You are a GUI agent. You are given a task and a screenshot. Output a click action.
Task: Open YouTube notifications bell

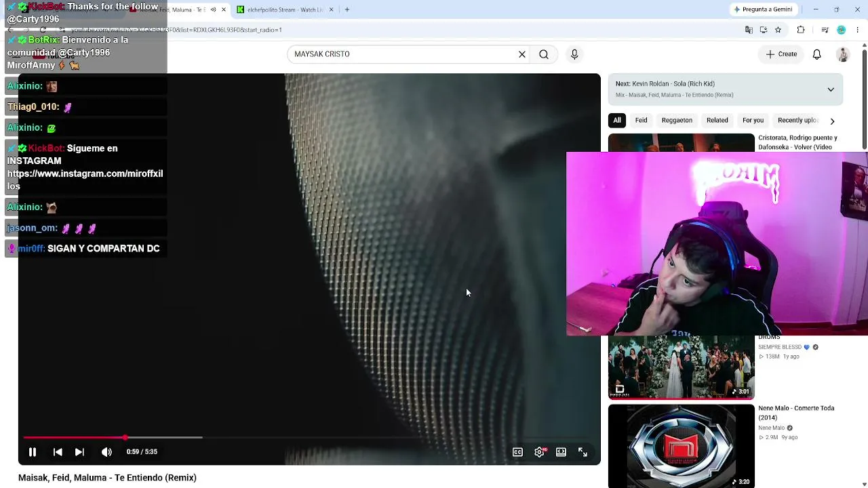point(816,54)
